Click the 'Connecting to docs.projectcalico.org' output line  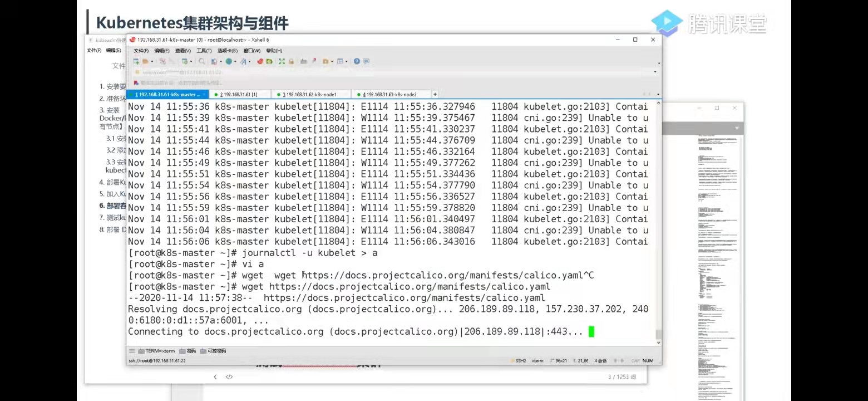pos(356,331)
